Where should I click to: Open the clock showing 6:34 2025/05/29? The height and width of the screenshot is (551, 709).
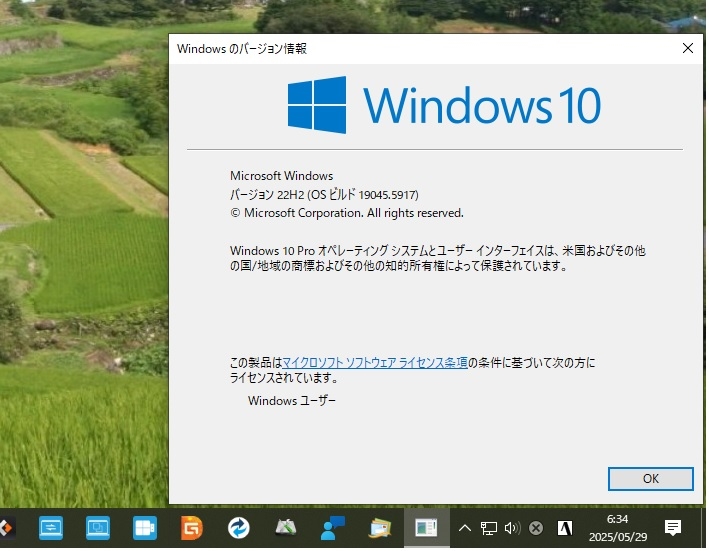pyautogui.click(x=620, y=530)
